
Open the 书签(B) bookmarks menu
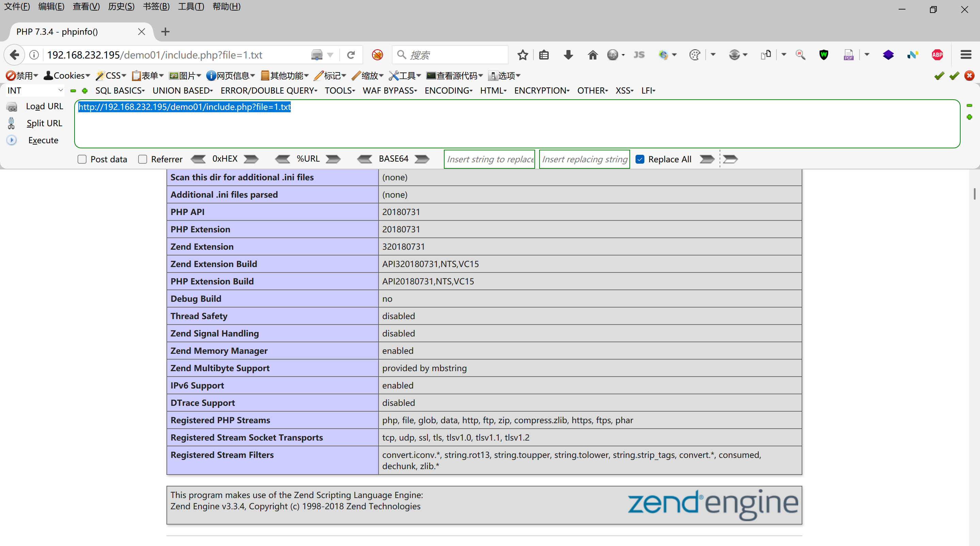coord(156,6)
